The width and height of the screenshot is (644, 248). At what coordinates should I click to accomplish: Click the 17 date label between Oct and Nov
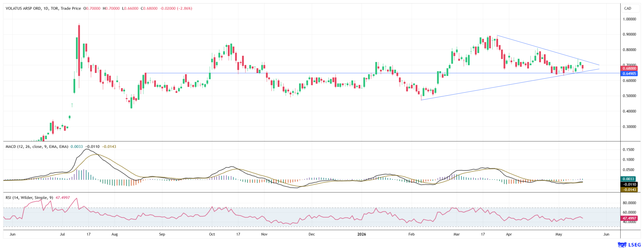(238, 234)
